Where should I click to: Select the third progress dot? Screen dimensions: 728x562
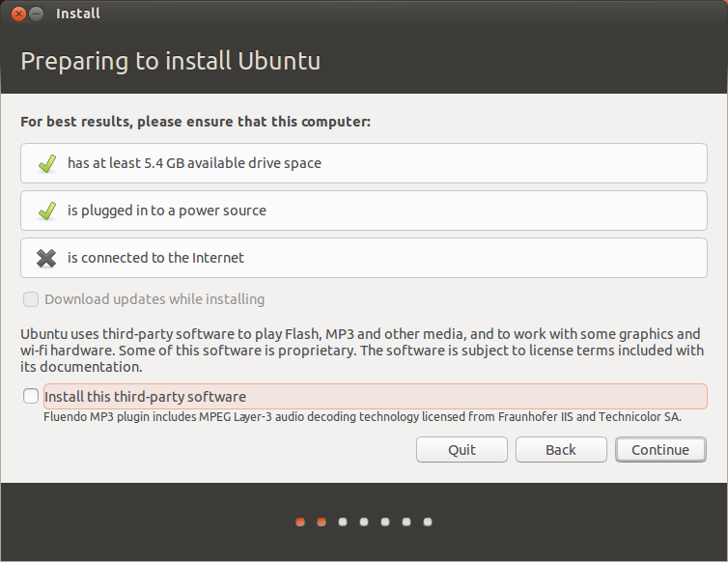click(343, 522)
